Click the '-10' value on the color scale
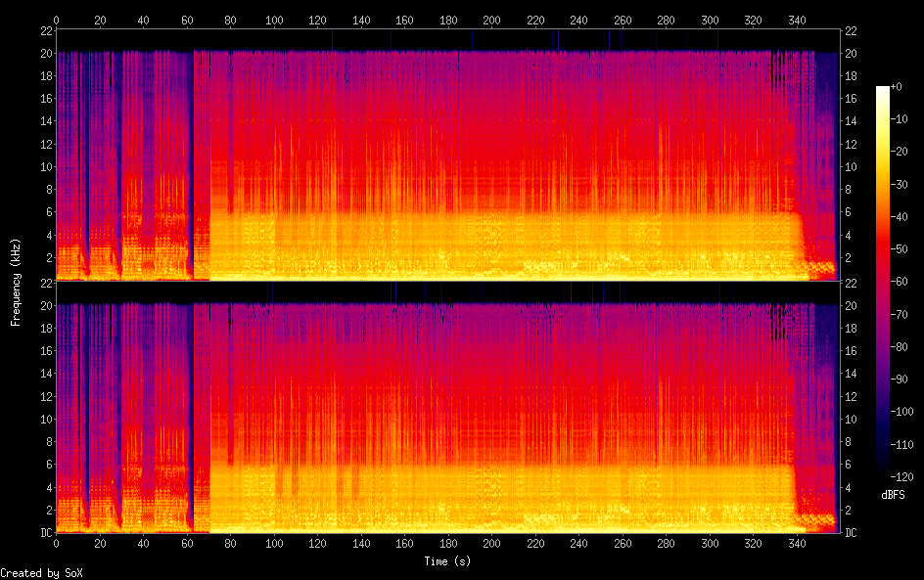The width and height of the screenshot is (924, 580). tap(899, 119)
